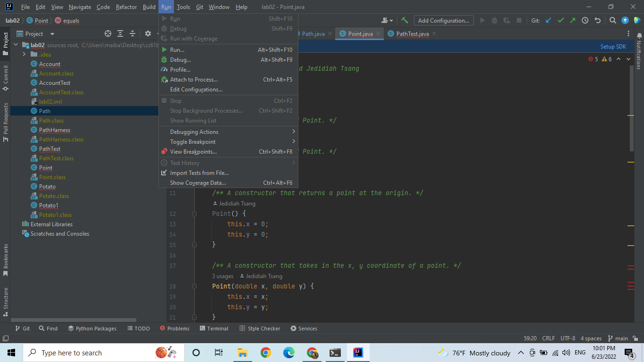Click the Git Push arrow icon
644x362 pixels.
572,20
